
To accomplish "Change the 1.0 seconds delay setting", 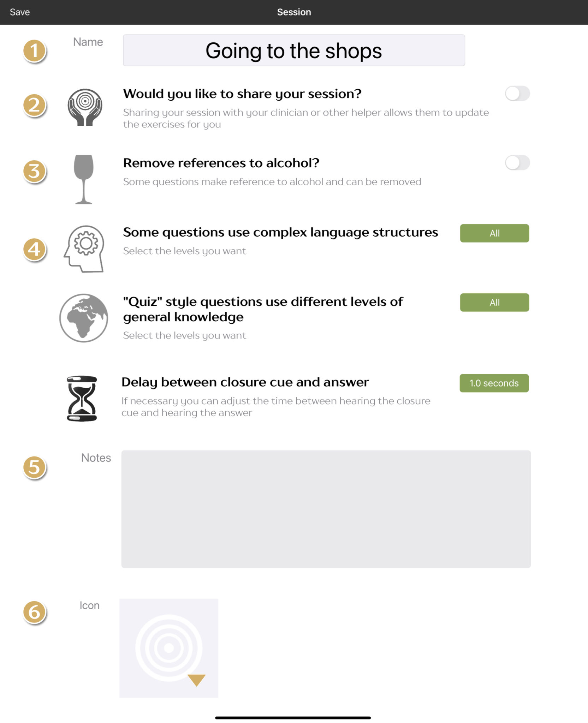I will click(x=494, y=383).
